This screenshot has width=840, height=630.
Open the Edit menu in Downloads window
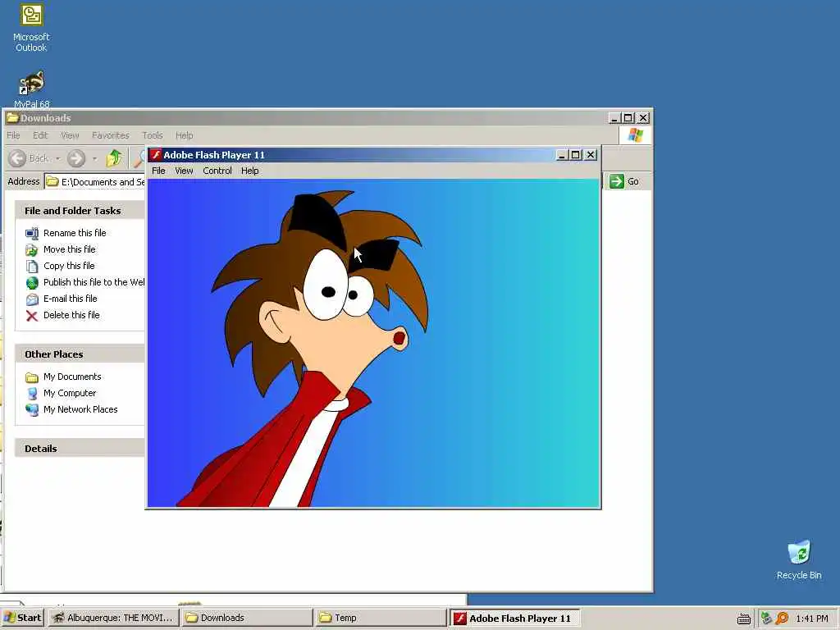(x=40, y=135)
